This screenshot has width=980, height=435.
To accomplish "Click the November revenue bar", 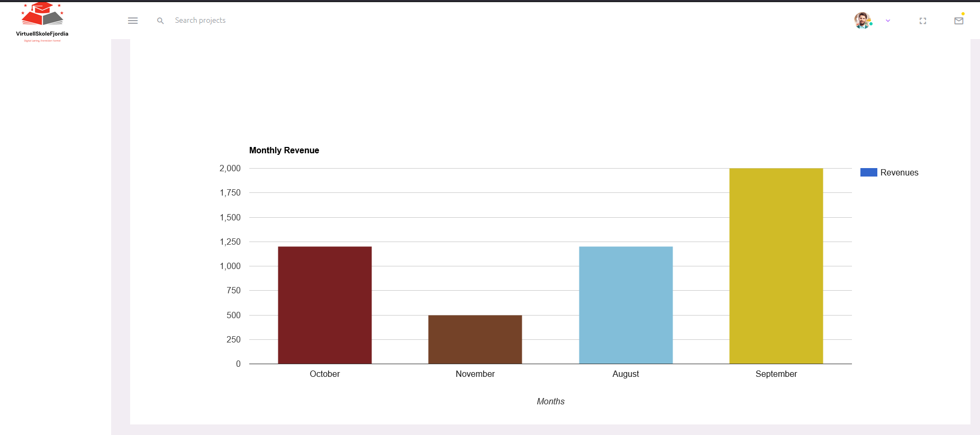I will 475,339.
